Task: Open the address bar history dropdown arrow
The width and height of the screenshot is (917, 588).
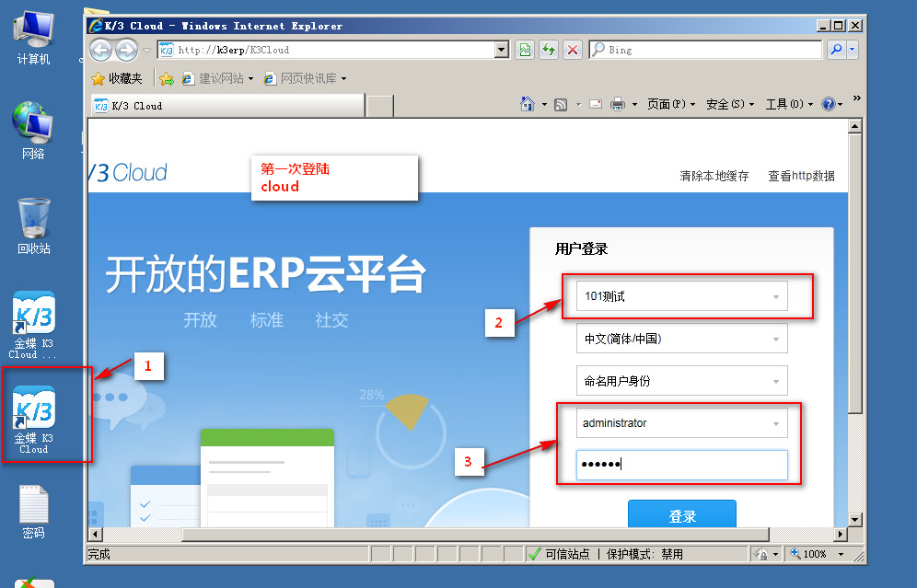Action: coord(501,51)
